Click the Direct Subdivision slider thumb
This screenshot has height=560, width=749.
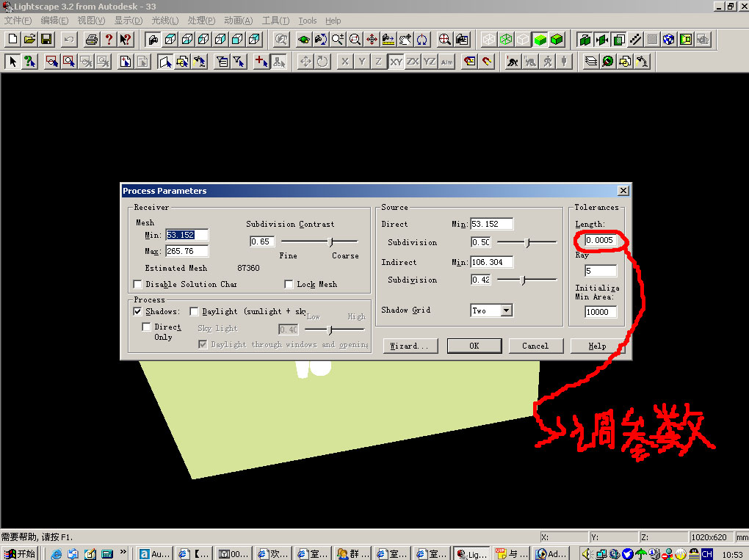527,242
